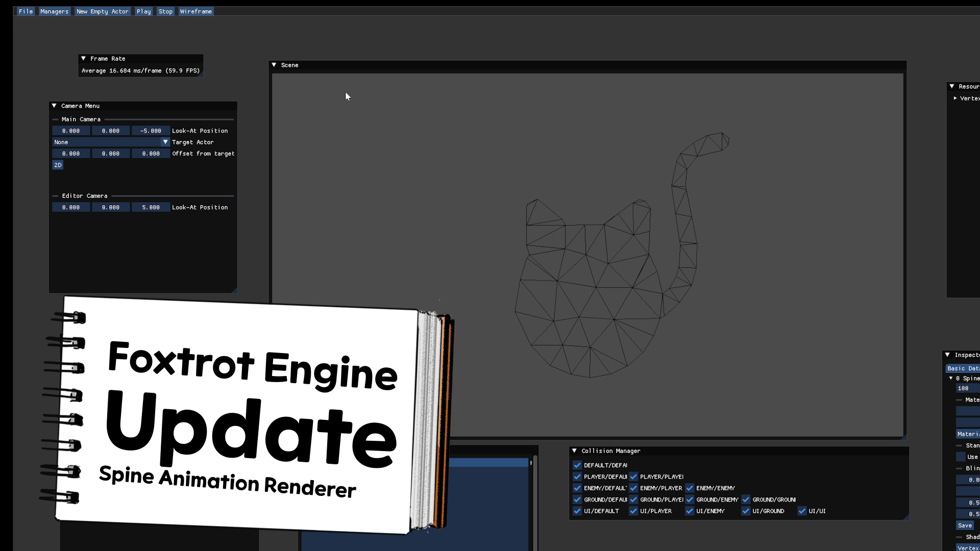Image resolution: width=980 pixels, height=551 pixels.
Task: Collapse the Collision Manager panel arrow
Action: coord(574,451)
